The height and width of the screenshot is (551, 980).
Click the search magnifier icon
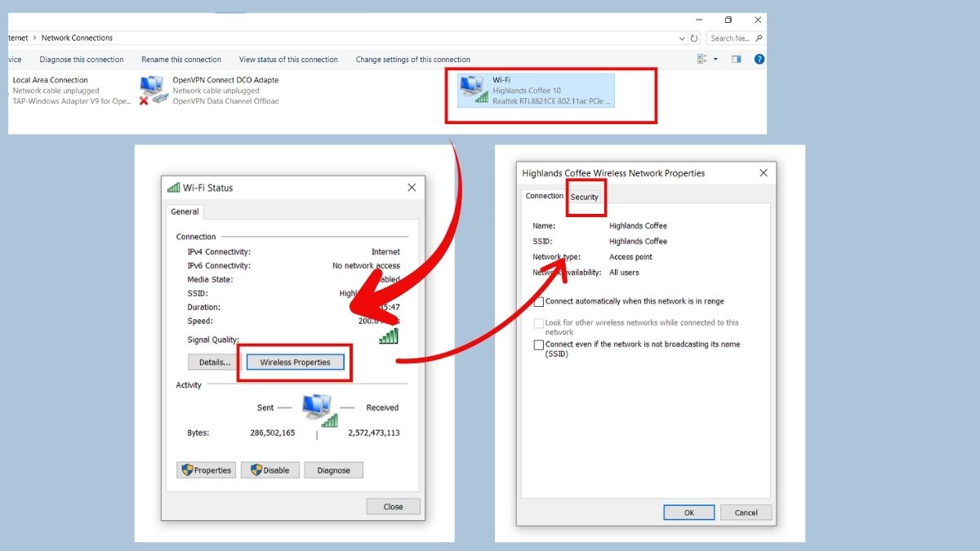click(x=759, y=38)
